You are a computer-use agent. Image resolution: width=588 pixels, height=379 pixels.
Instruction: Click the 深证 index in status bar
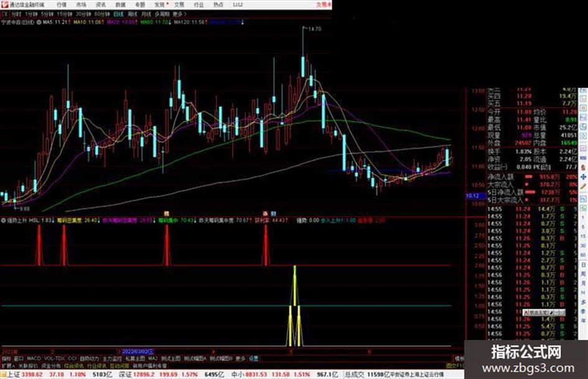125,375
